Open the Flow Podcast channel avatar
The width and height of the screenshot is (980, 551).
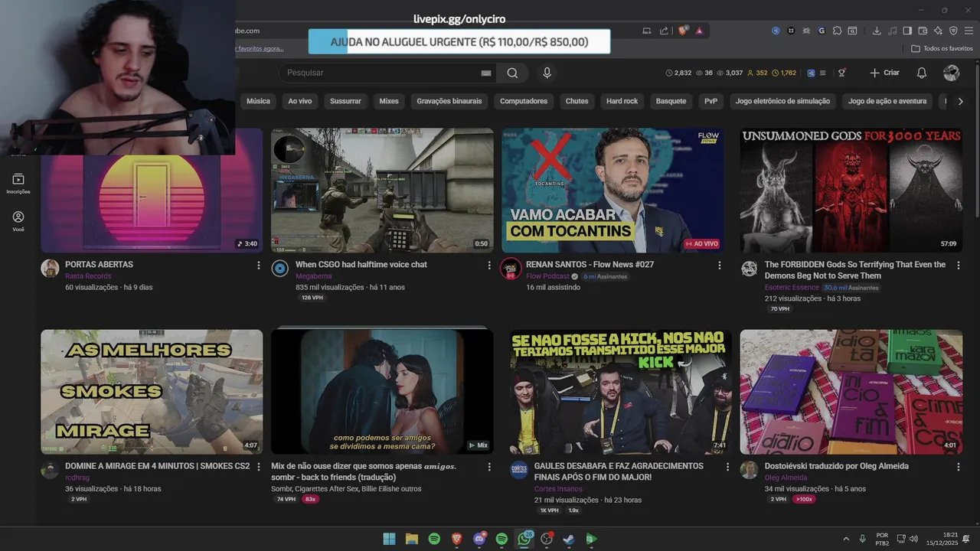511,269
